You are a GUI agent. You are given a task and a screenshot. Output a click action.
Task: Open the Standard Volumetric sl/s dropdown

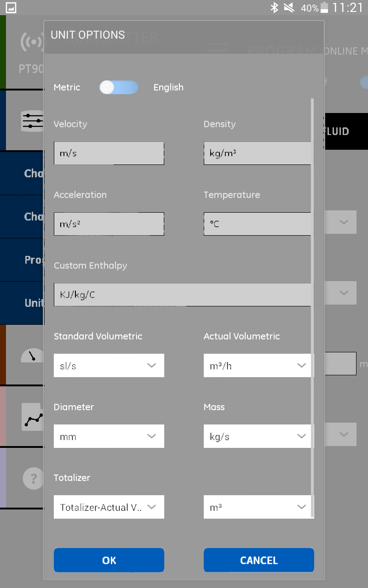pos(109,366)
